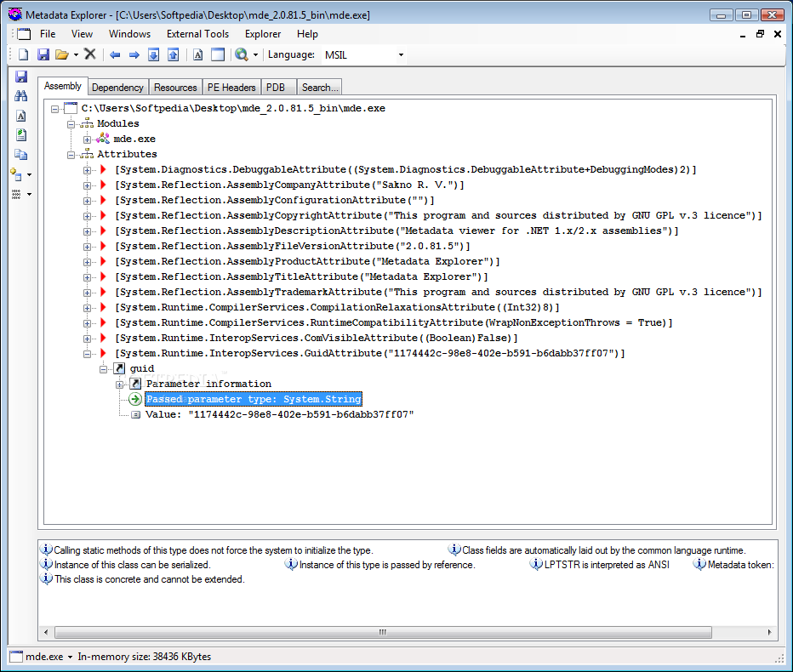Click the black X close-assembly toolbar icon
This screenshot has height=672, width=793.
[90, 54]
